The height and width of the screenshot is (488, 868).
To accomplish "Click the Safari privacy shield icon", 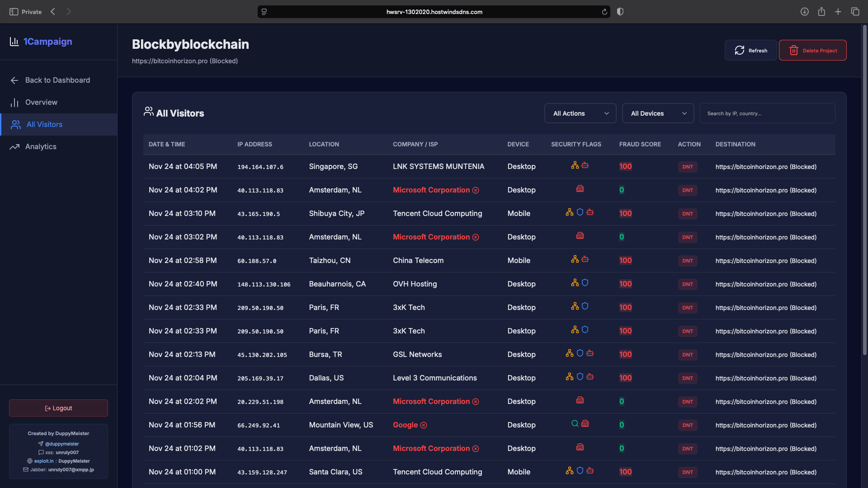I will click(620, 12).
